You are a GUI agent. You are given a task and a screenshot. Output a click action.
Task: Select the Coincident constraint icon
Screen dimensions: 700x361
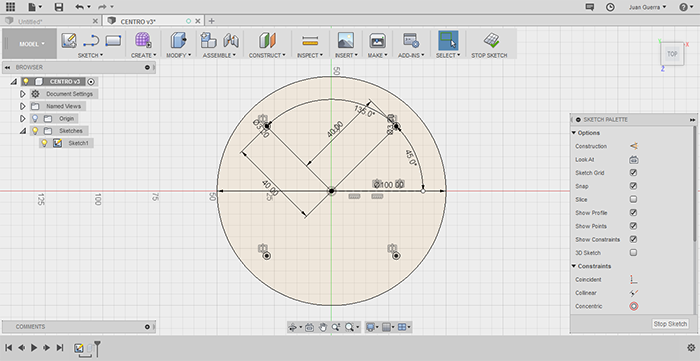click(633, 279)
